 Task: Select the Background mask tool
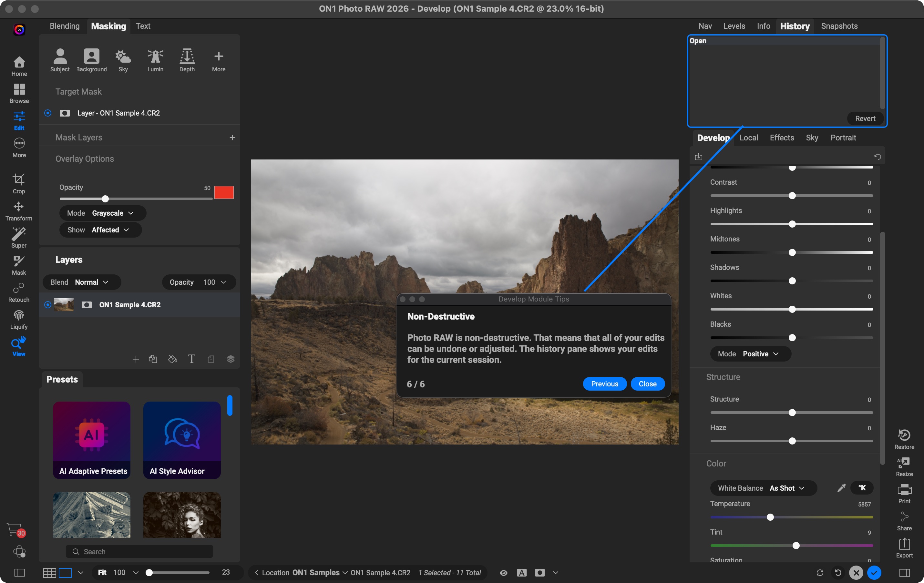point(91,60)
